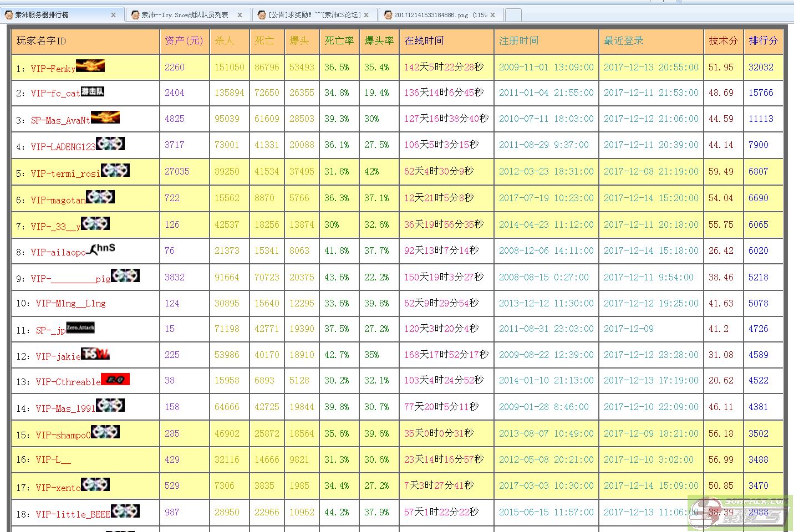The height and width of the screenshot is (532, 794).
Task: Click the 排行分 column header
Action: coord(763,40)
